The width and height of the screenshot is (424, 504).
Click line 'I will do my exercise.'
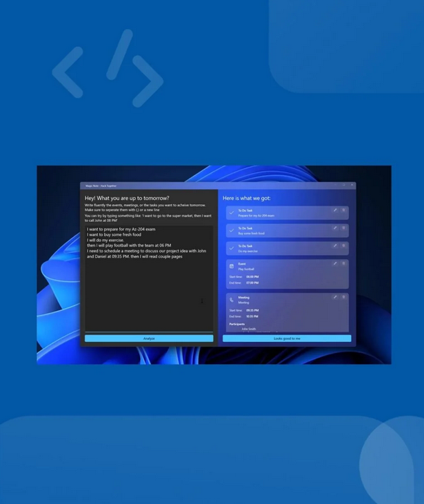pos(105,240)
